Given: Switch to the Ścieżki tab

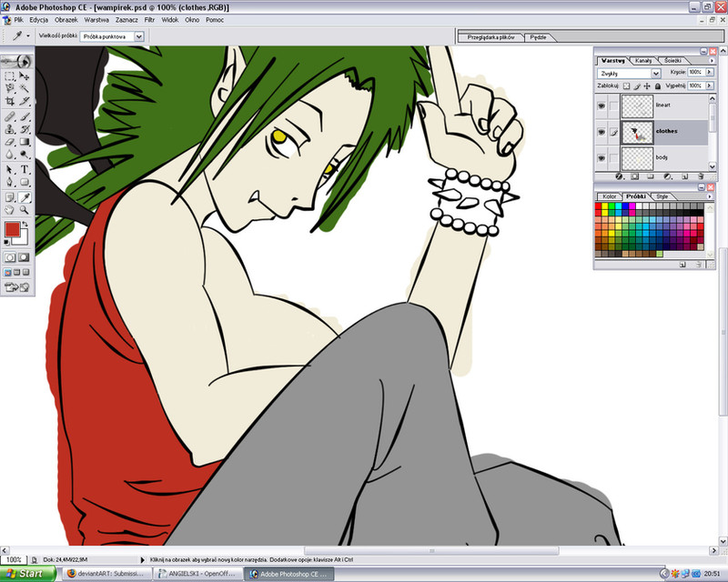Looking at the screenshot, I should (x=672, y=61).
